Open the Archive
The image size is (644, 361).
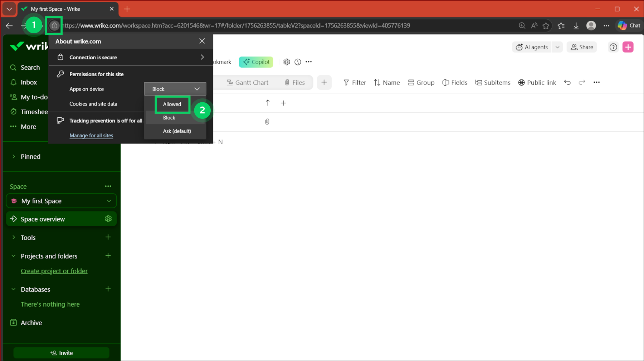point(26,323)
